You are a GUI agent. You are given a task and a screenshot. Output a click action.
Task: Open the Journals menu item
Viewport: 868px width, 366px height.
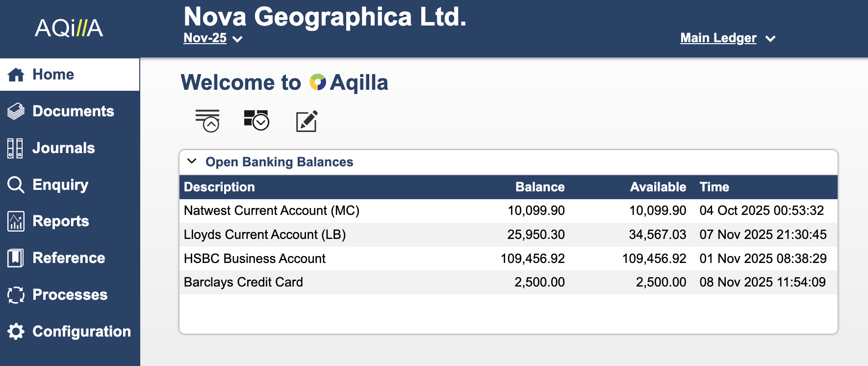tap(64, 148)
